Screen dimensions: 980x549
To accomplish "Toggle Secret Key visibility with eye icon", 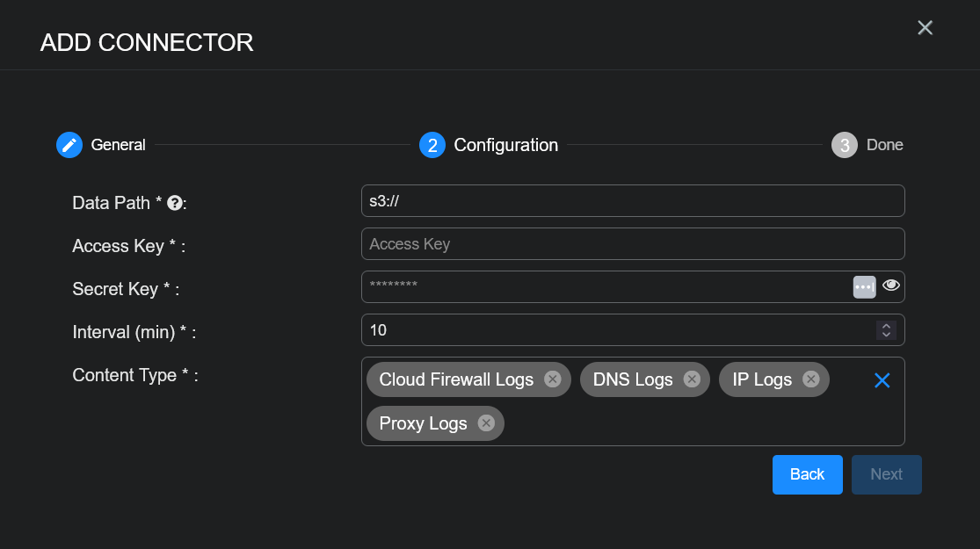I will [x=891, y=285].
